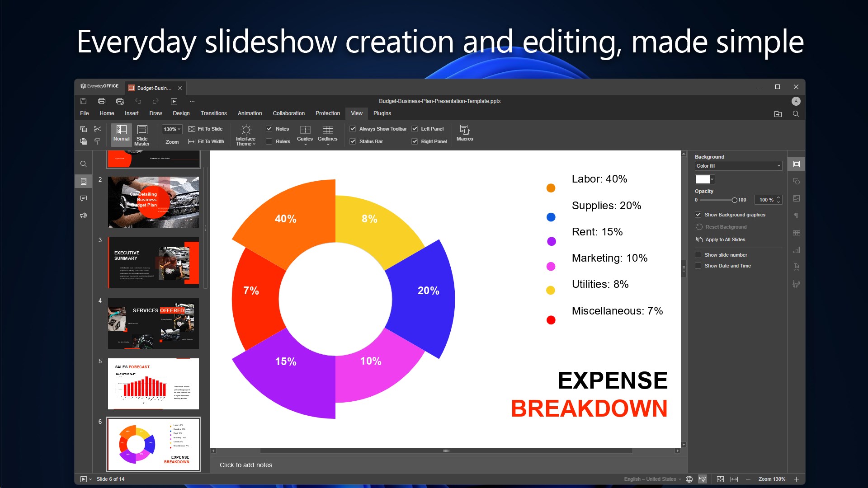Open the spell checking icon in status bar

point(703,479)
